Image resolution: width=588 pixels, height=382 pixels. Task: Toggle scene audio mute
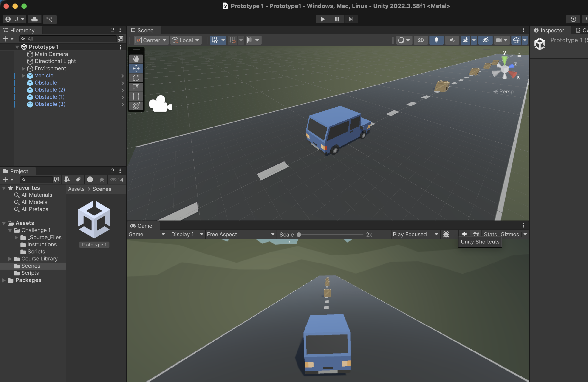452,40
